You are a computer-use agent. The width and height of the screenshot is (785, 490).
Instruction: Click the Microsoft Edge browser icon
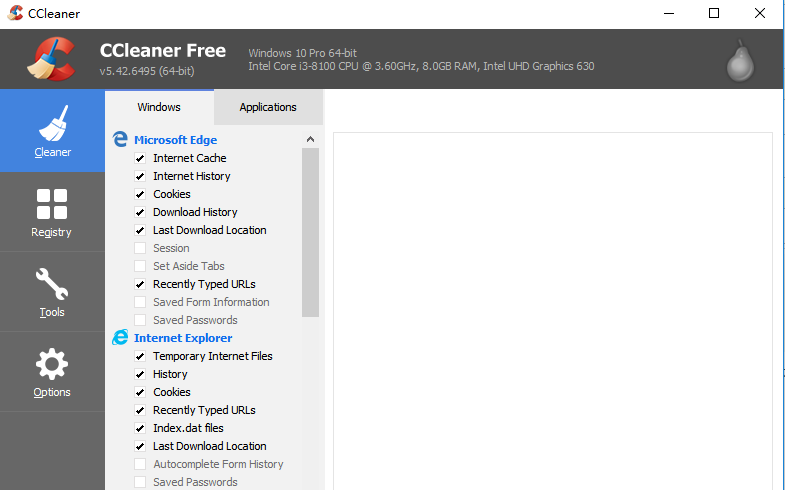click(120, 139)
